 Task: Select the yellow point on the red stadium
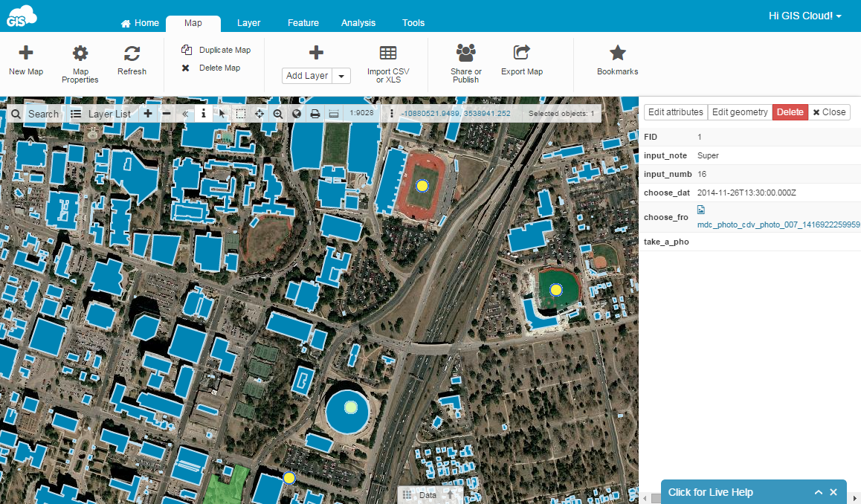click(422, 186)
